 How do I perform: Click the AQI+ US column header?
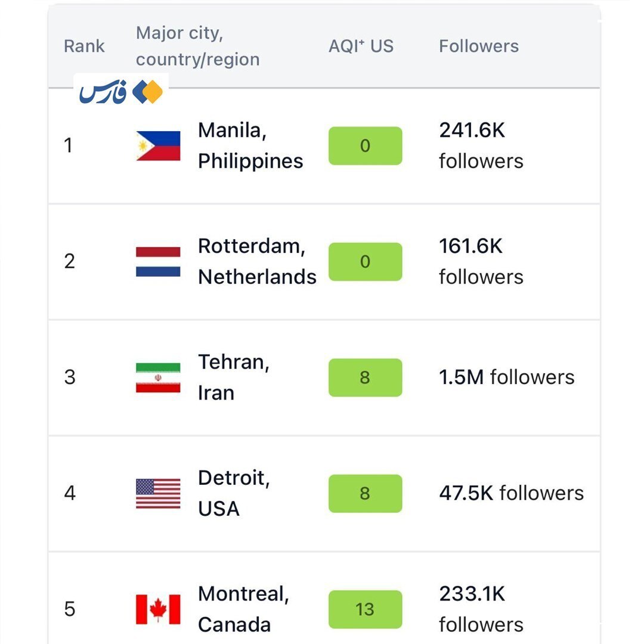pyautogui.click(x=361, y=46)
